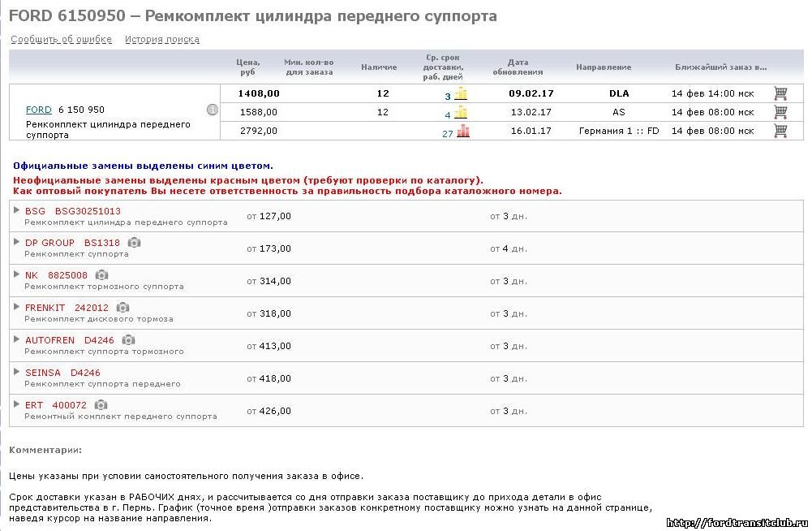This screenshot has width=812, height=531.
Task: Expand the BSG BSG30251013 row
Action: 16,210
